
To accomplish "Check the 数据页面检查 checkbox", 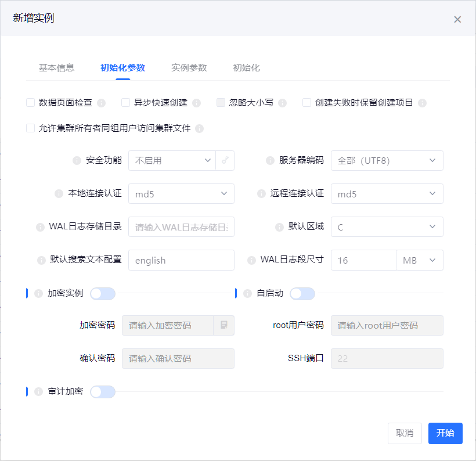I will [31, 103].
